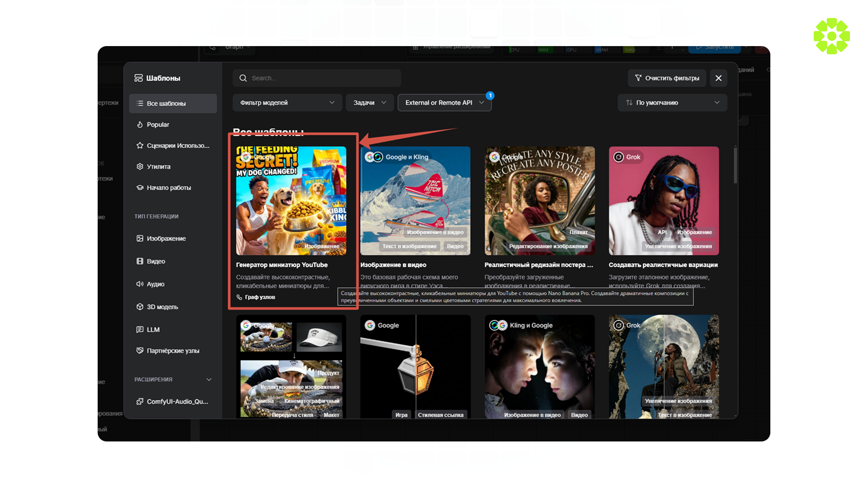Screen dimensions: 868x488
Task: Open Партнёрские узлы category
Action: [173, 351]
